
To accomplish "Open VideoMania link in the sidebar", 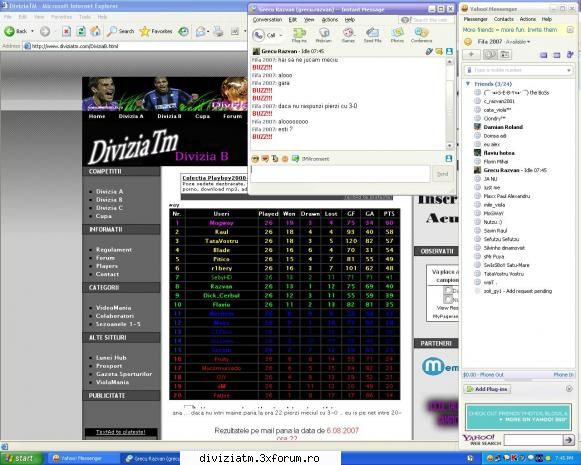I will click(x=113, y=308).
